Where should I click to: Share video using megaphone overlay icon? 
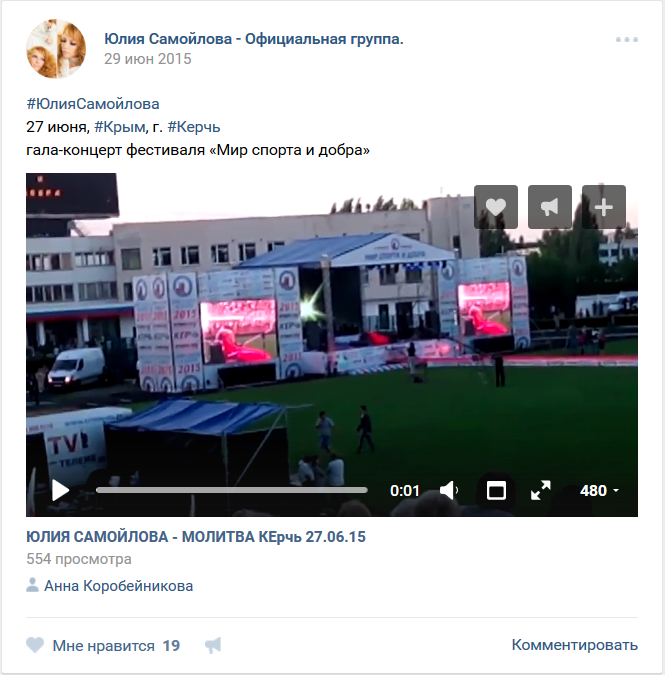tap(549, 207)
